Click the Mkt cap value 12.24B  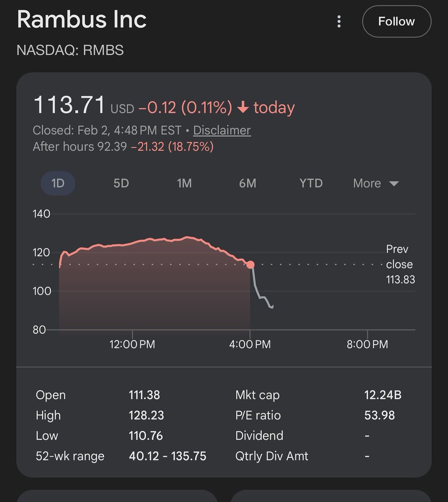click(383, 395)
